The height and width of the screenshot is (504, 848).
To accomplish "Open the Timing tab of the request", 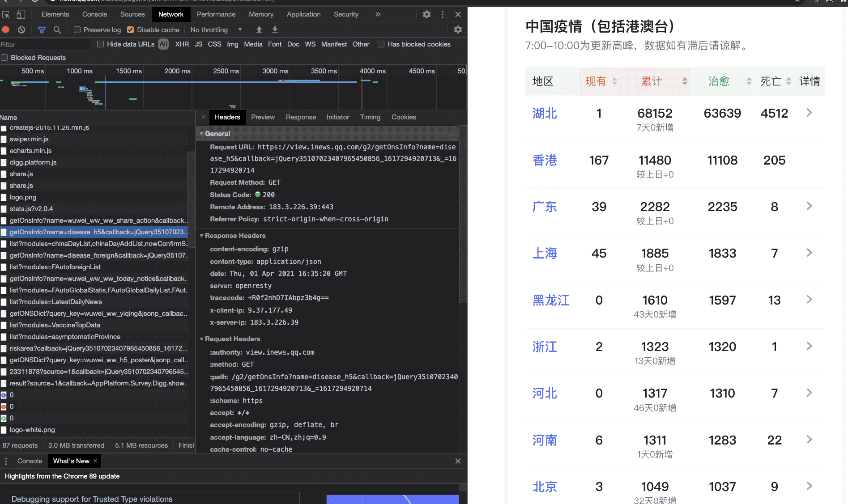I will (370, 117).
